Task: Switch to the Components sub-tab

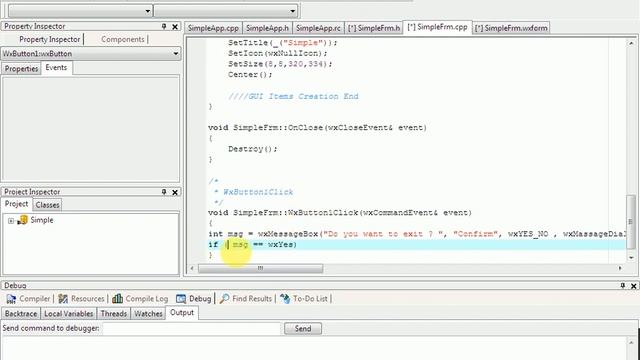Action: 123,39
